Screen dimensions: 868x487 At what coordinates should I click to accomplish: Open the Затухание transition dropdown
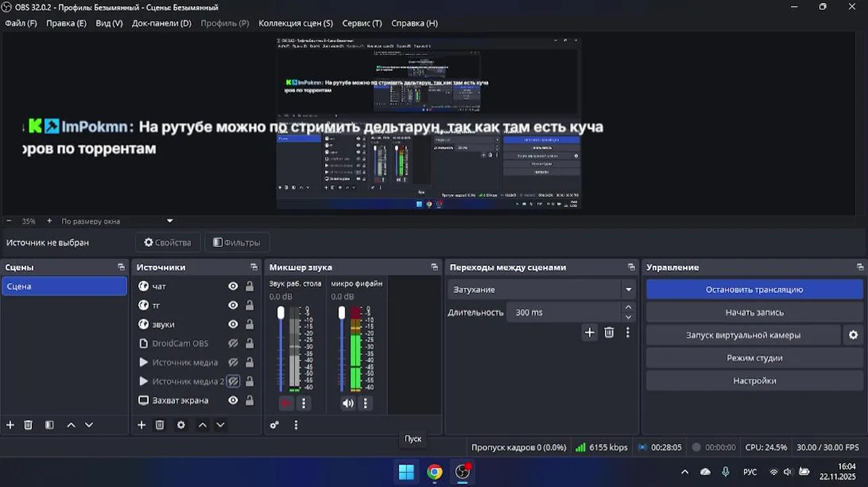pyautogui.click(x=541, y=289)
